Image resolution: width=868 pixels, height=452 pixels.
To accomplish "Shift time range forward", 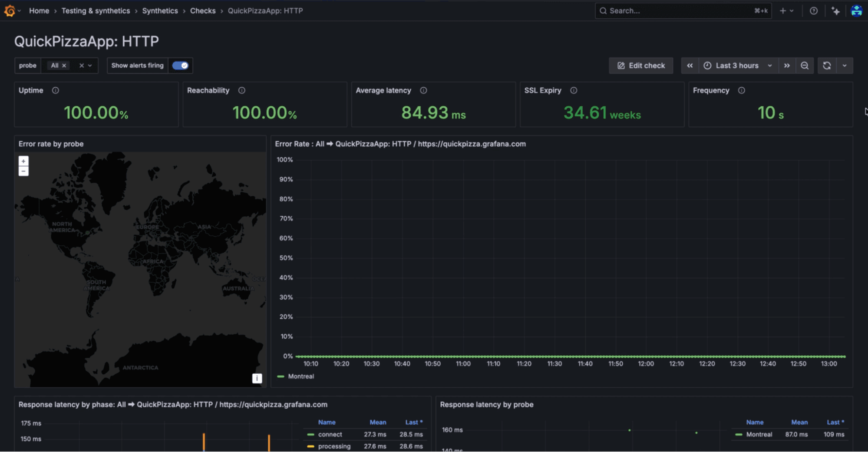I will 787,66.
